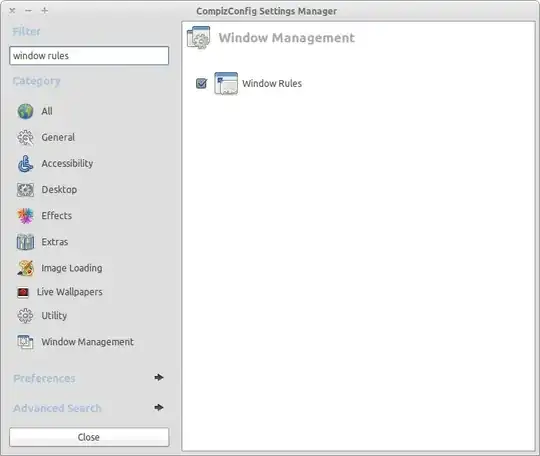The height and width of the screenshot is (456, 540).
Task: Focus the Filter field containing window rules
Action: point(89,55)
